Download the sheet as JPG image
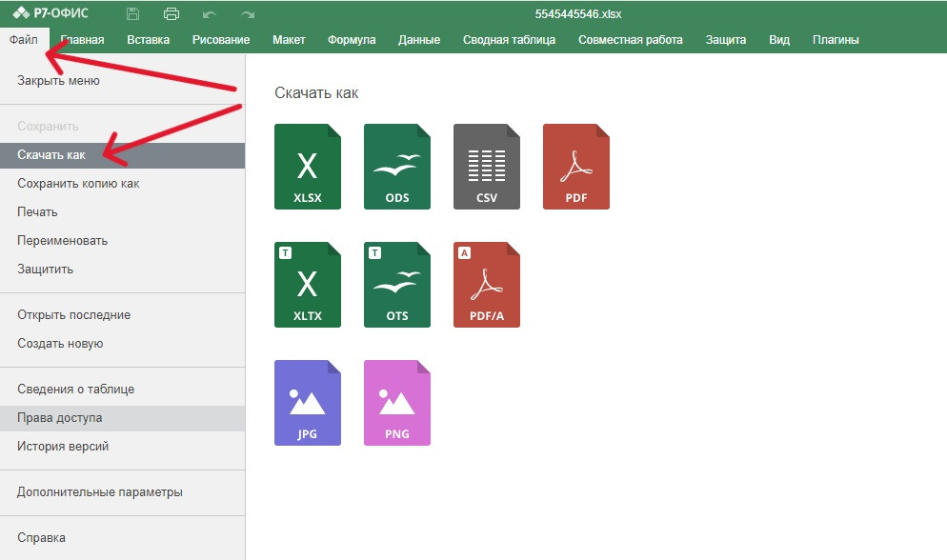 [307, 403]
